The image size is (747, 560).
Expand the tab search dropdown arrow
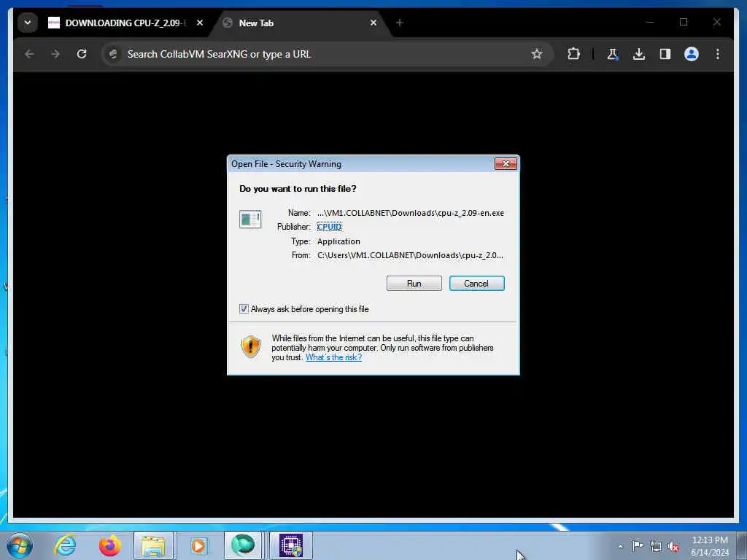coord(28,23)
